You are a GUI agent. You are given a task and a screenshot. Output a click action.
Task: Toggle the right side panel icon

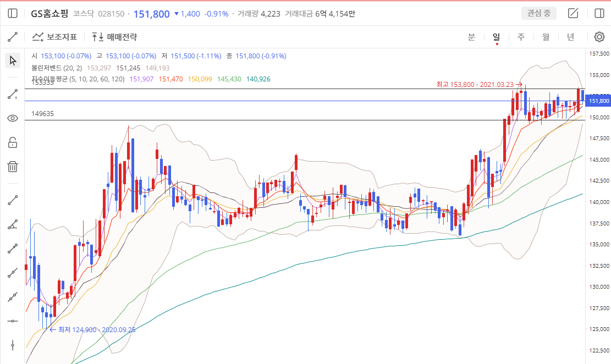coord(599,13)
